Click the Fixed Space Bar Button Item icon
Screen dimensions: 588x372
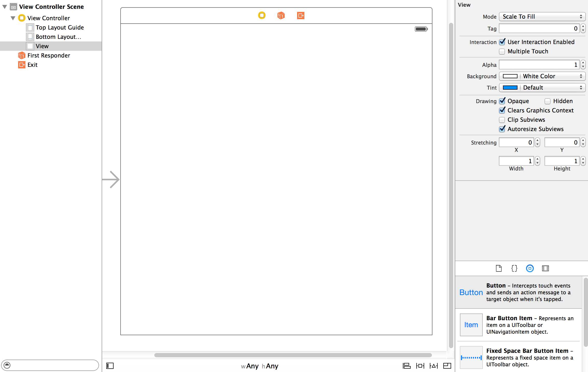pyautogui.click(x=471, y=357)
